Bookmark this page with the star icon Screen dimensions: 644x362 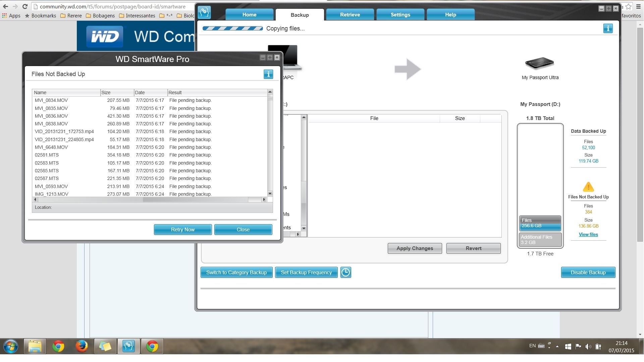(628, 6)
